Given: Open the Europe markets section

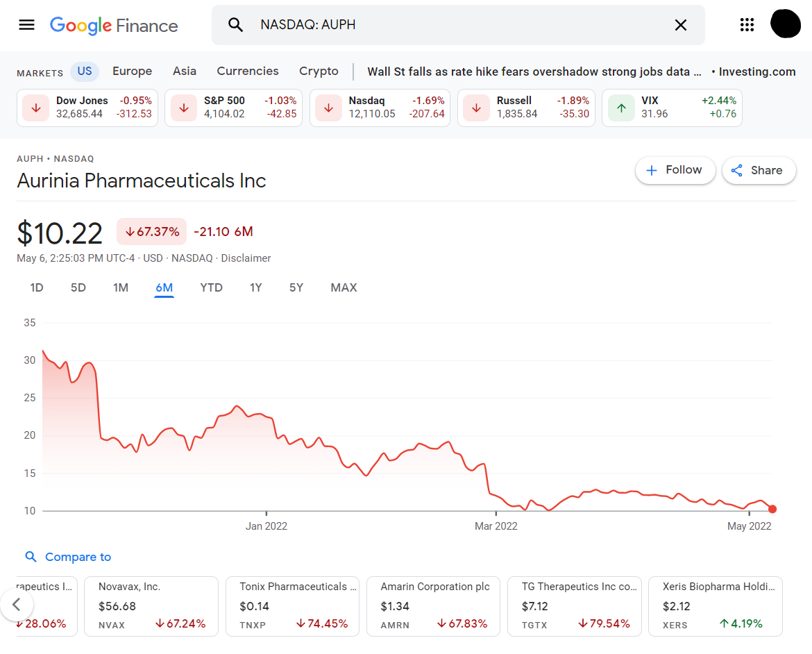Looking at the screenshot, I should tap(132, 71).
